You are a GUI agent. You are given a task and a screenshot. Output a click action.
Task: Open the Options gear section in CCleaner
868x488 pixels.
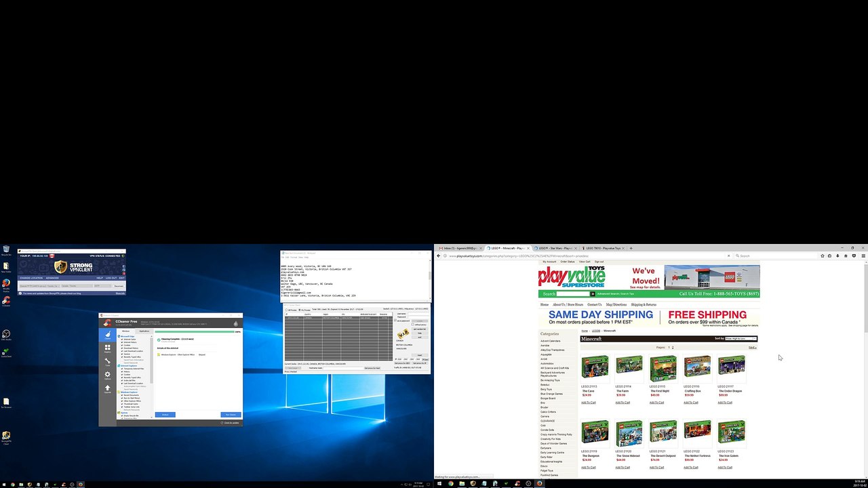coord(107,375)
